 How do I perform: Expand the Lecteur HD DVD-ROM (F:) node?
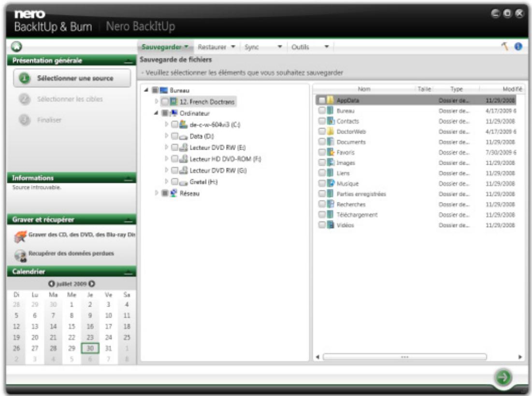click(166, 159)
